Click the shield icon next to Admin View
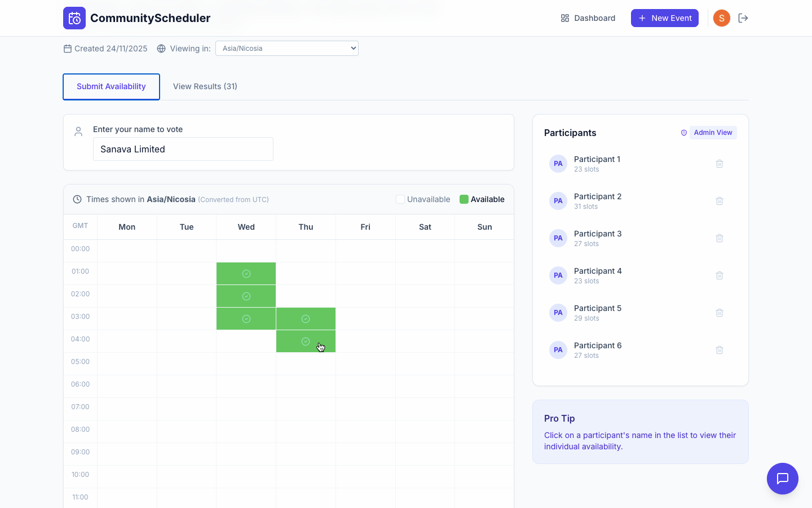812x508 pixels. 683,133
